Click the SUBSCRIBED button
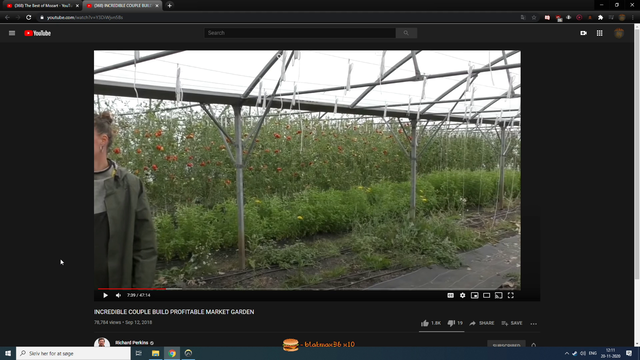The image size is (640, 360). click(506, 345)
